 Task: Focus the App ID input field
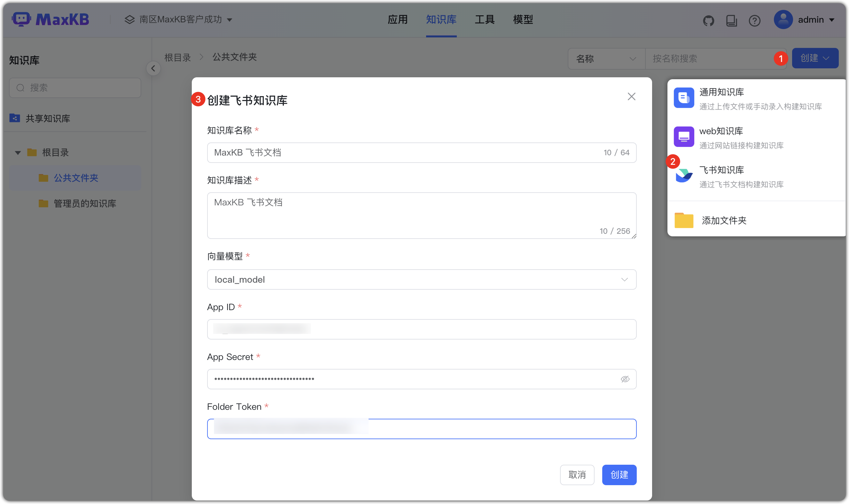(421, 329)
